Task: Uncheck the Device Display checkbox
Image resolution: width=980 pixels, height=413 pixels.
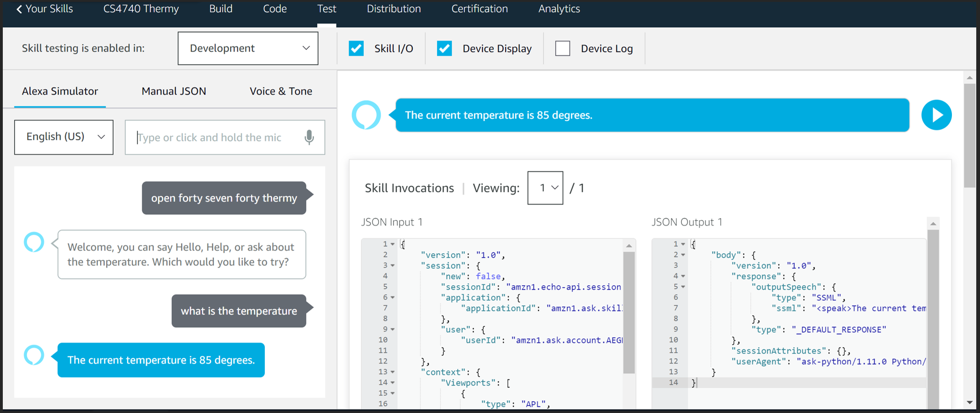Action: (444, 48)
